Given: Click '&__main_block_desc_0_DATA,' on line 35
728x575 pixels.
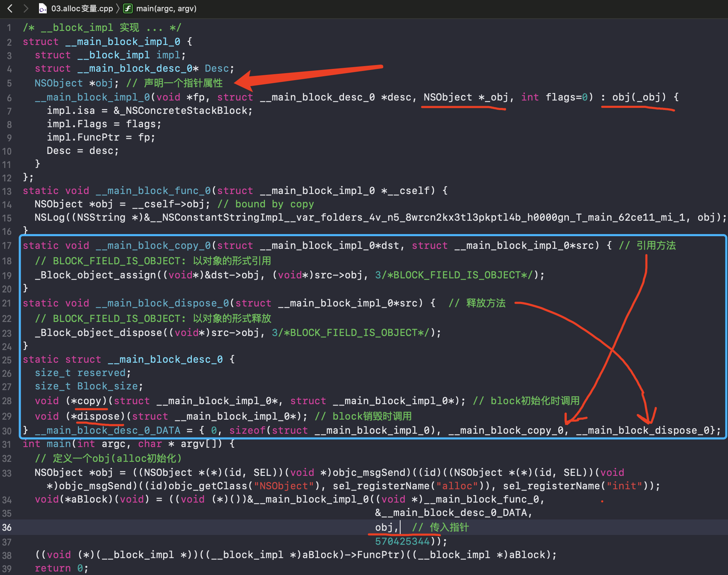Looking at the screenshot, I should tap(454, 513).
